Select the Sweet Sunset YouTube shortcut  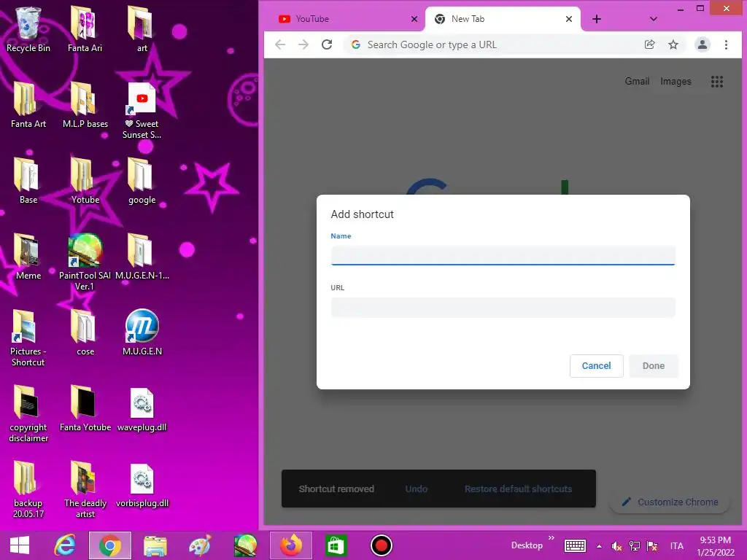click(142, 111)
